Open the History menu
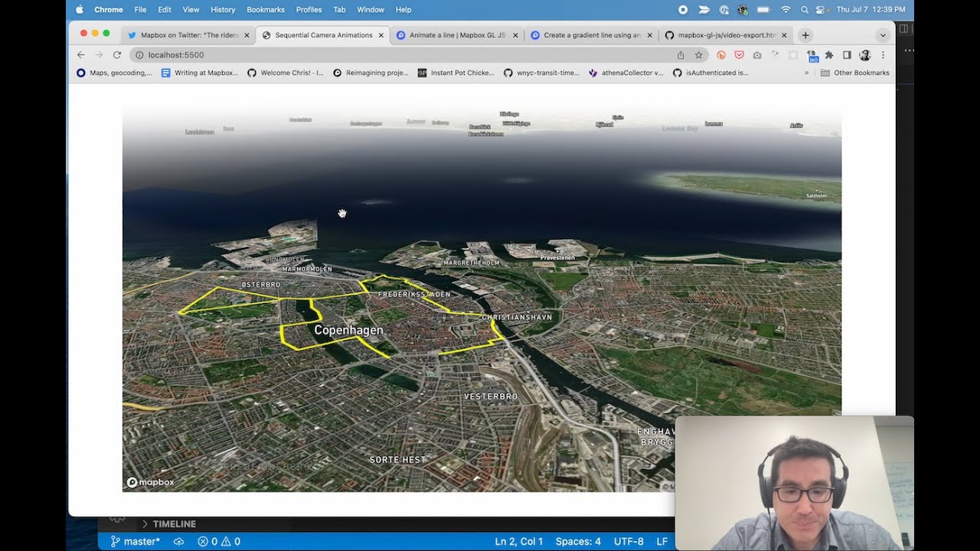Screen dimensions: 980x551 [x=223, y=9]
